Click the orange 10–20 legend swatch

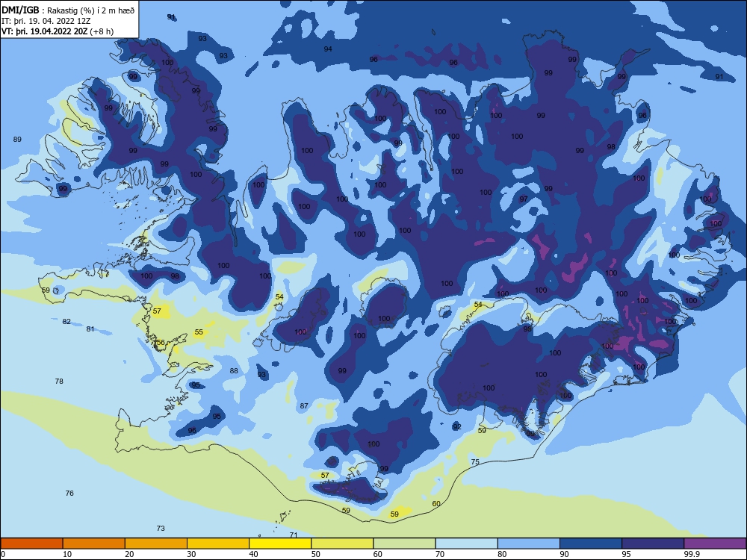(x=94, y=544)
